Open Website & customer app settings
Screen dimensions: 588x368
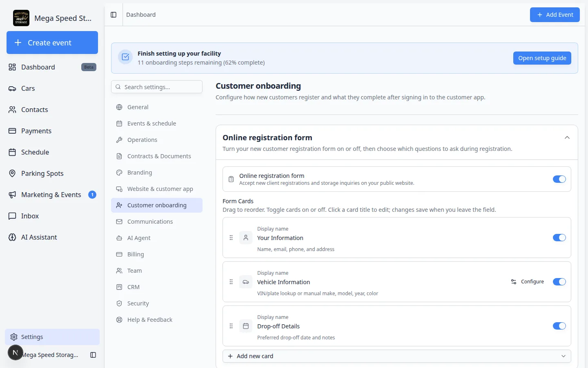coord(157,189)
